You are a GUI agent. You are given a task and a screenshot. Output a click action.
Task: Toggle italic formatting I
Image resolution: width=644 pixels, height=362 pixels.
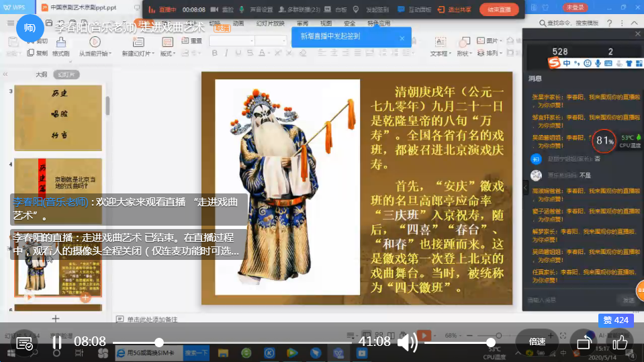point(226,53)
